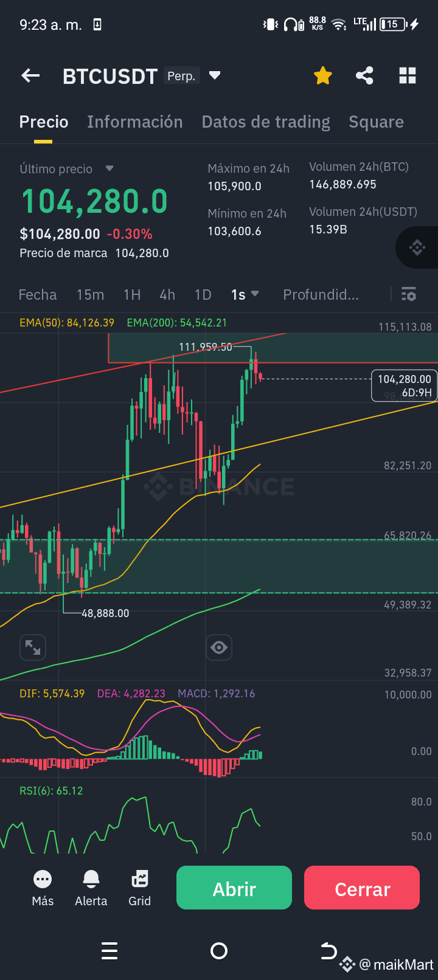The image size is (438, 980).
Task: Toggle the eye visibility icon on chart
Action: pyautogui.click(x=218, y=647)
